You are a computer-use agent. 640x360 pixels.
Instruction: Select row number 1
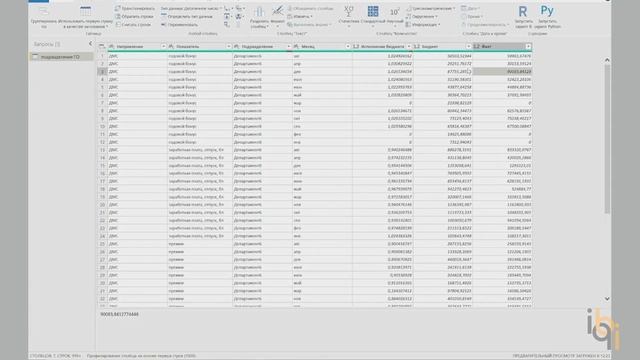(x=102, y=56)
